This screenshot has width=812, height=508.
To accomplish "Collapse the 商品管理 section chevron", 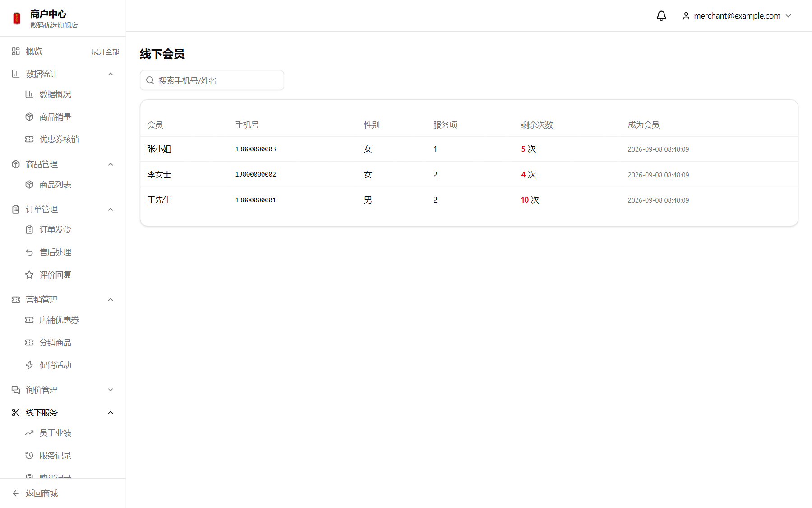I will click(x=111, y=164).
